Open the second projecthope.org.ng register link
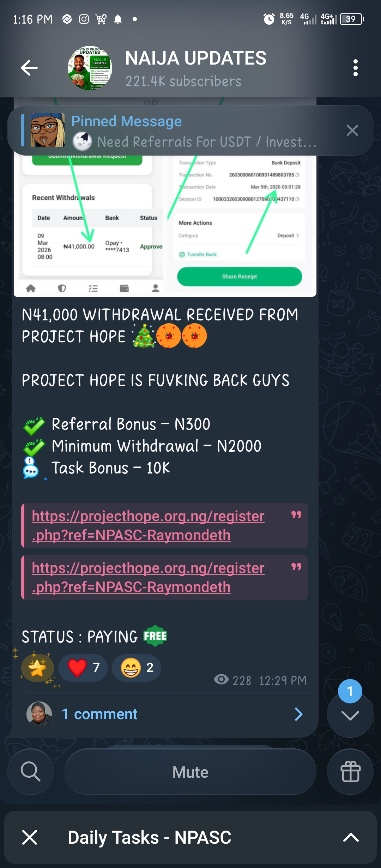381x868 pixels. pos(148,577)
